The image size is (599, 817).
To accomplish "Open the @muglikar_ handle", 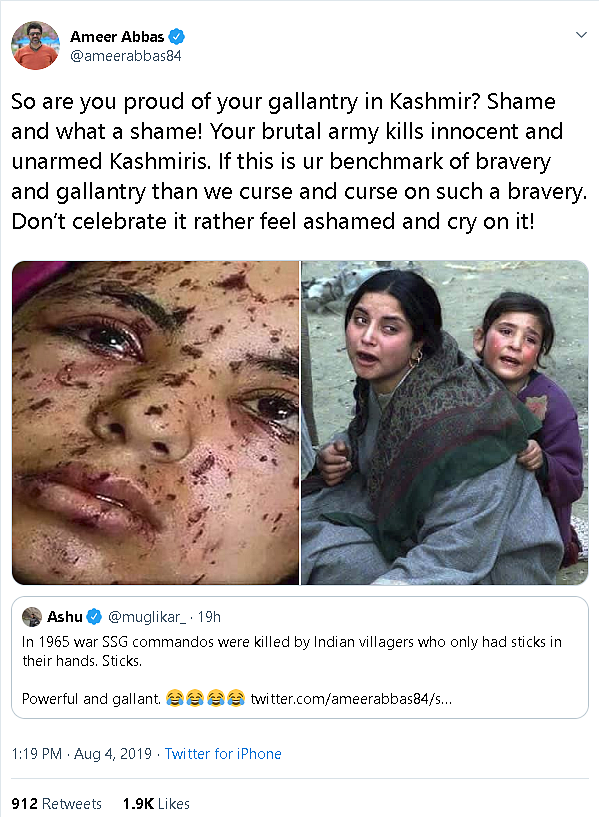I will point(147,617).
